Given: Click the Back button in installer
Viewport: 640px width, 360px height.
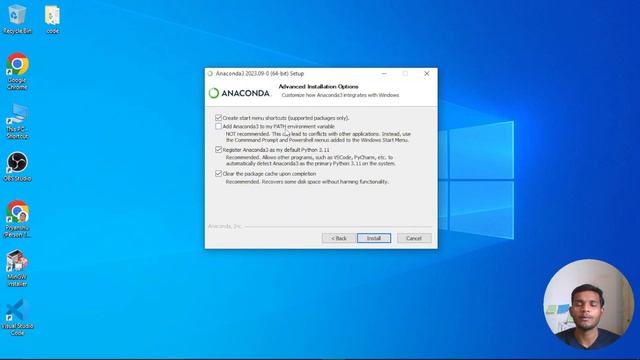Looking at the screenshot, I should pyautogui.click(x=338, y=238).
